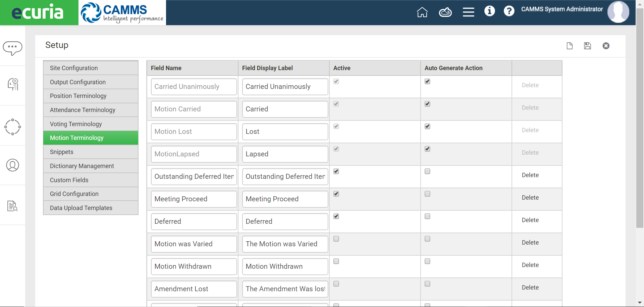Delete the Meeting Proceed row
Image resolution: width=644 pixels, height=307 pixels.
point(530,198)
